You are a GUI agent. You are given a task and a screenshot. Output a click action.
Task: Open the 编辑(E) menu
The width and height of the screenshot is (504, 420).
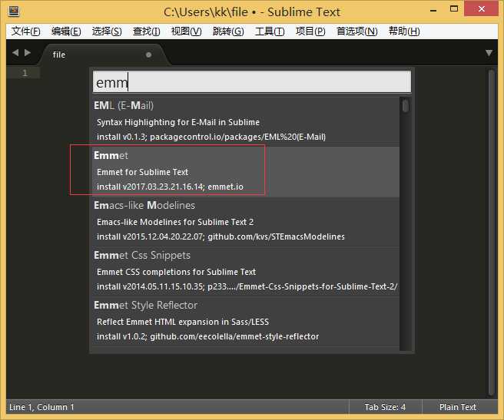pyautogui.click(x=66, y=31)
